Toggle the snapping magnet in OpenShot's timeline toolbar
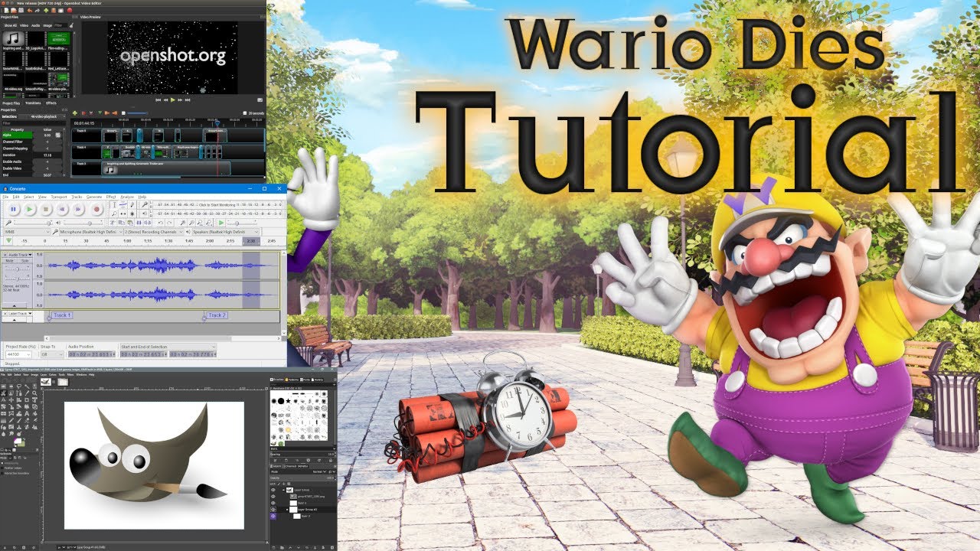 [83, 113]
